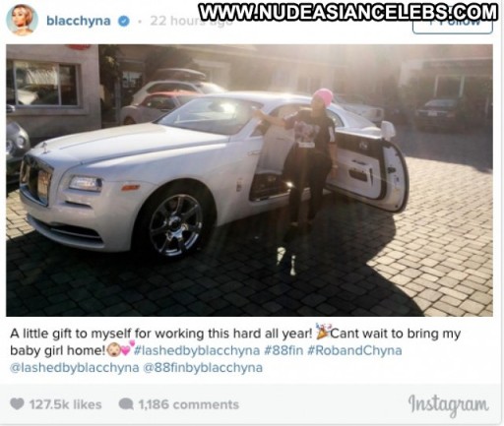The height and width of the screenshot is (426, 504).
Task: Open the 22 hours ago timestamp
Action: pyautogui.click(x=191, y=22)
